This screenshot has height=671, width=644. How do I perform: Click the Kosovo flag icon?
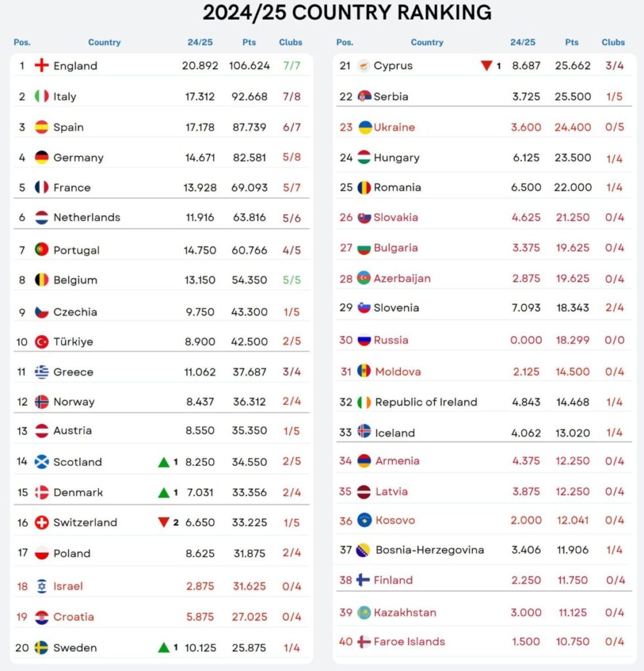(x=364, y=520)
